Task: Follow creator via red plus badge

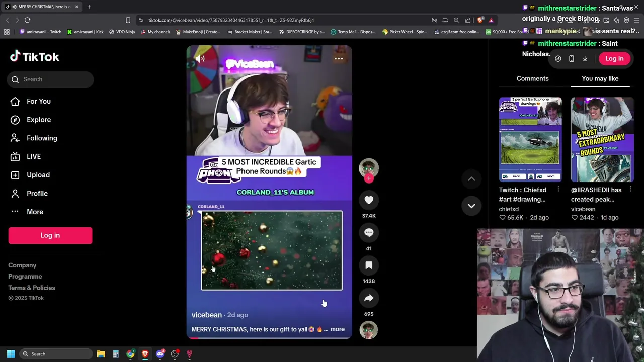Action: 369,178
